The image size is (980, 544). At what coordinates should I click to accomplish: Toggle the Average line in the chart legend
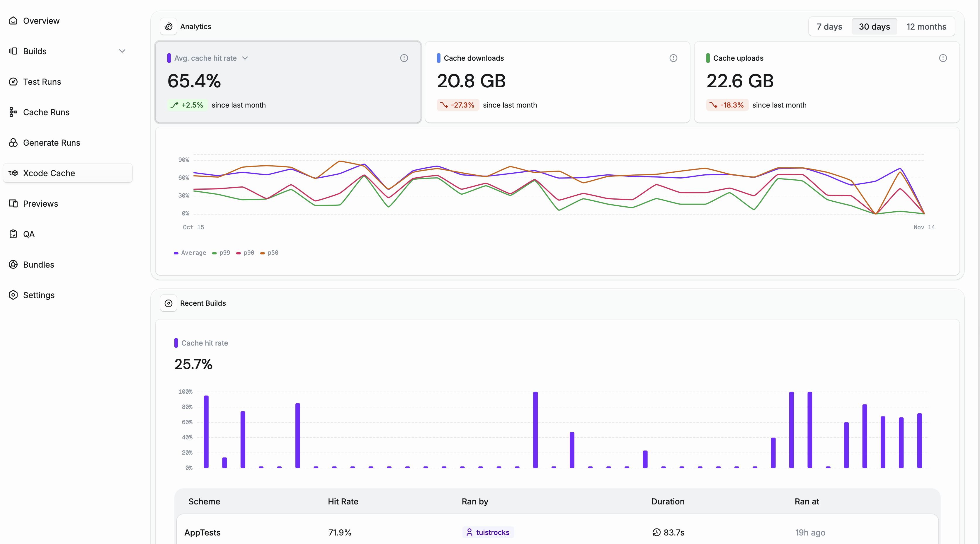point(189,253)
